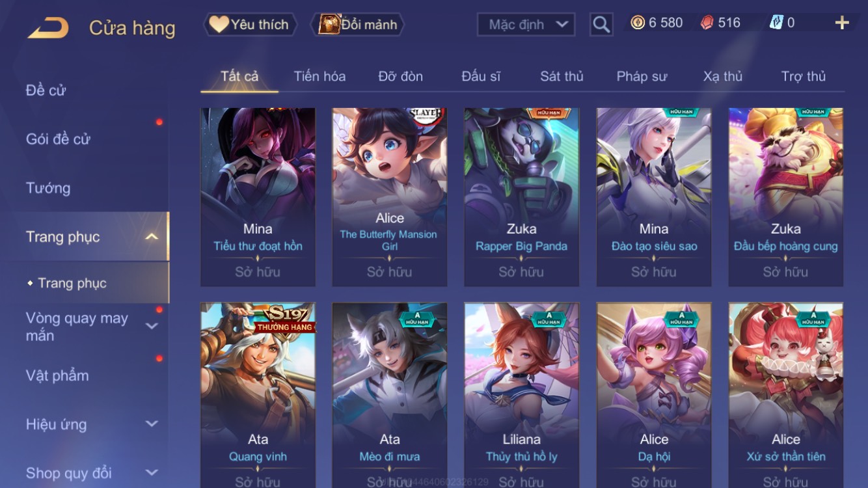Expand Vòng quay may mắn section
Image resolution: width=868 pixels, height=488 pixels.
151,326
